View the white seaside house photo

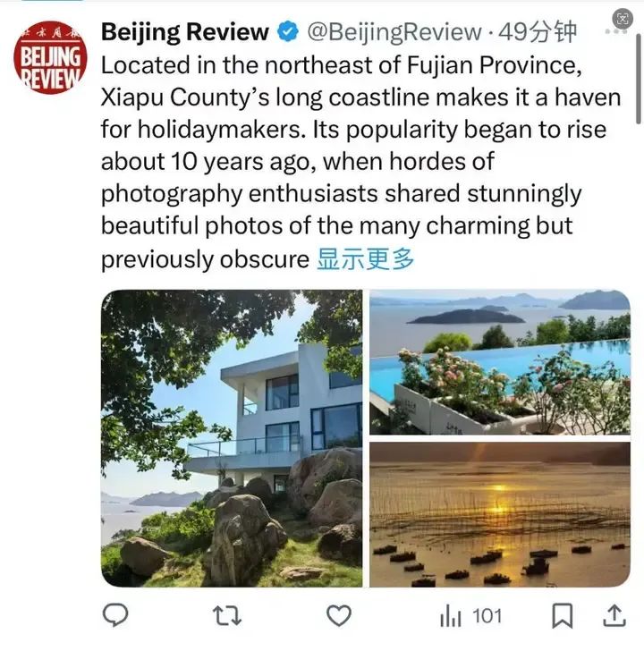click(232, 438)
